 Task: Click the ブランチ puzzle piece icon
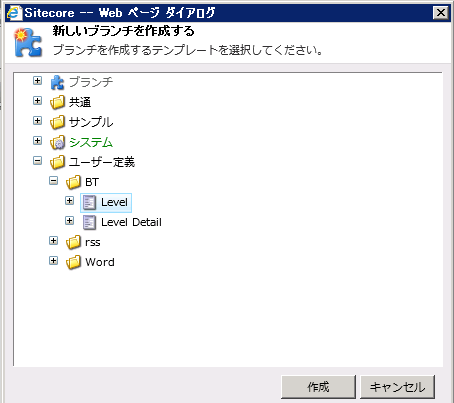(x=57, y=82)
